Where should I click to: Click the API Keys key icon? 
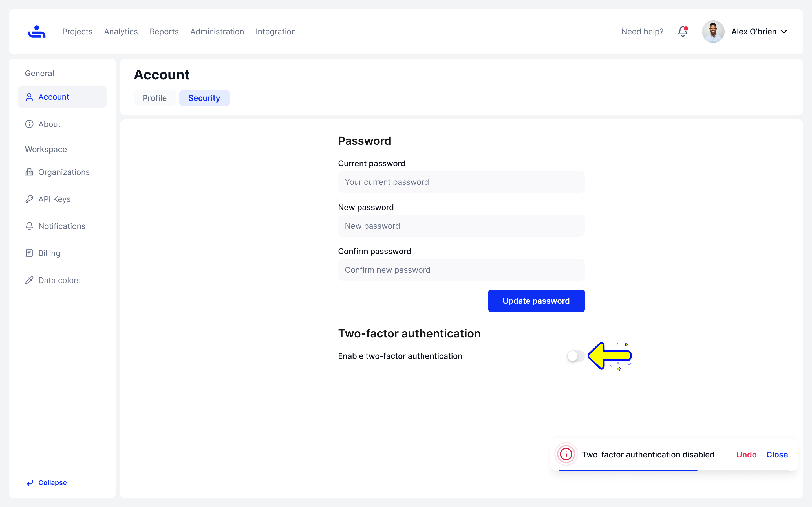(x=29, y=199)
